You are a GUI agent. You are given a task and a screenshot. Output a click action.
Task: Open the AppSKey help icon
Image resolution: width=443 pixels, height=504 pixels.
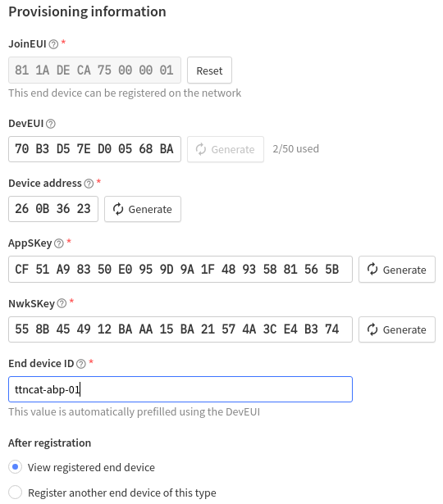59,243
